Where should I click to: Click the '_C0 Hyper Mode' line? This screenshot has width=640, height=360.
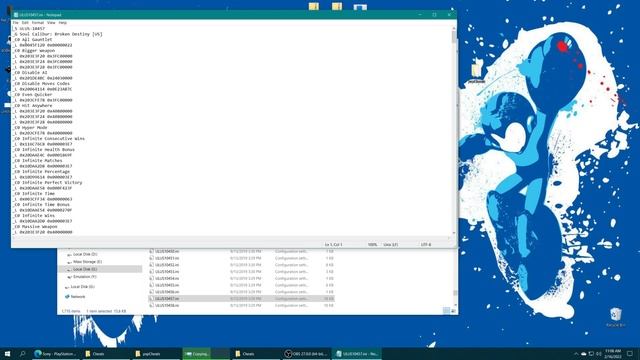coord(30,128)
